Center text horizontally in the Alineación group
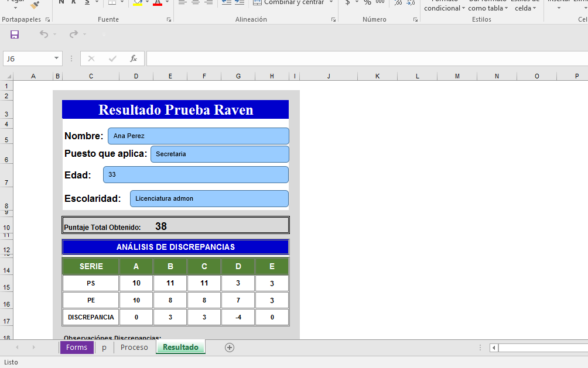Screen dimensions: 588x368 pyautogui.click(x=196, y=2)
